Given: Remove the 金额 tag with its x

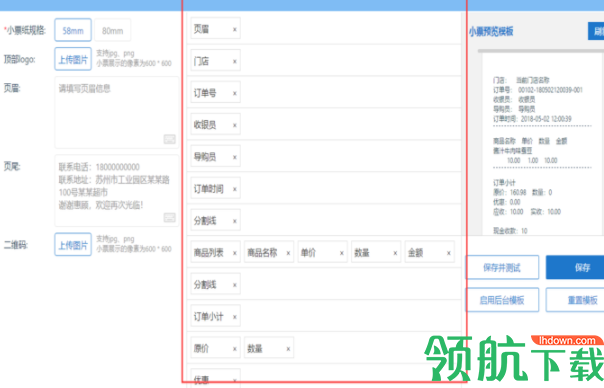Looking at the screenshot, I should pos(449,253).
